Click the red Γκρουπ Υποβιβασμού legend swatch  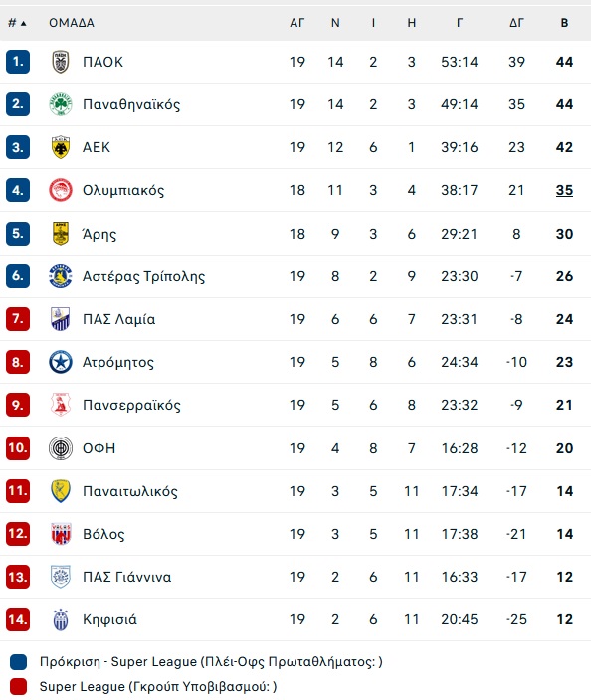18,687
